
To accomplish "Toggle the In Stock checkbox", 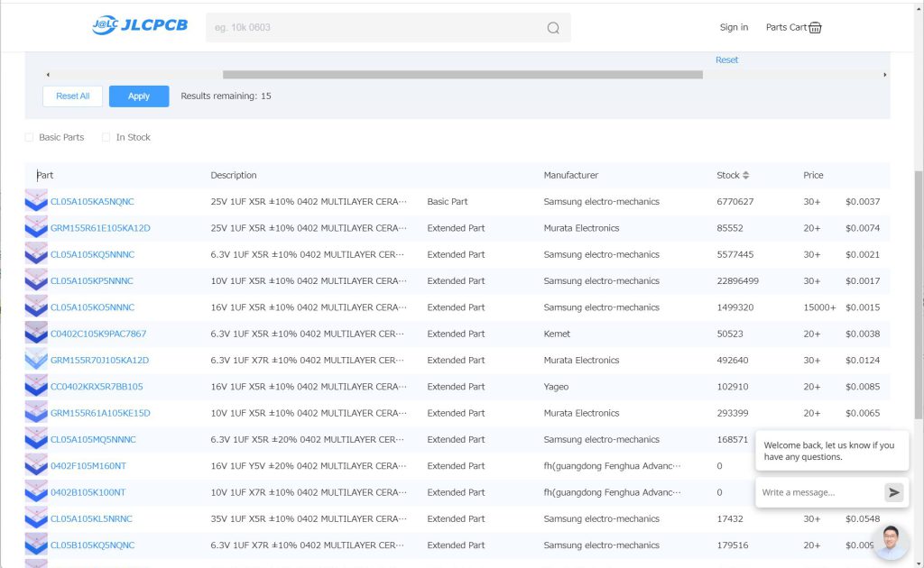I will 106,138.
